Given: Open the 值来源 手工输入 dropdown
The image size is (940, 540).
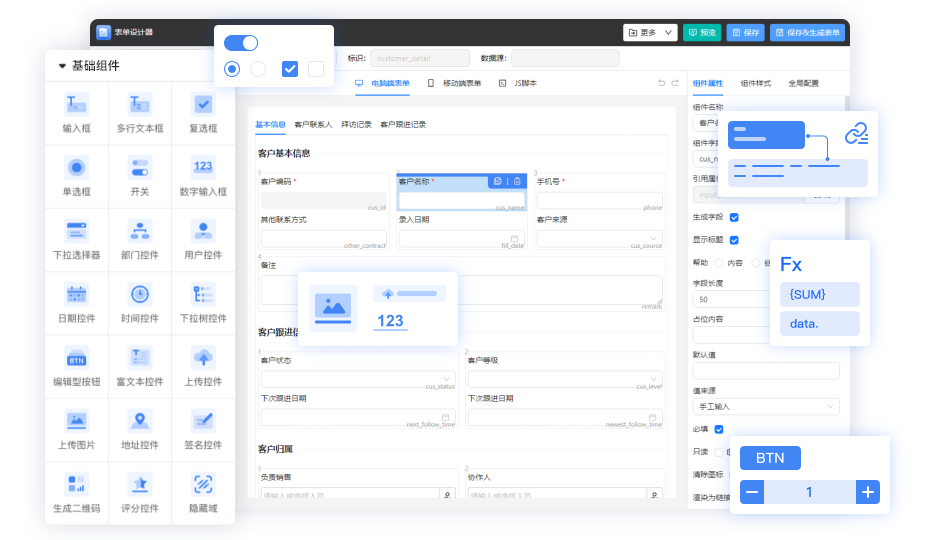Looking at the screenshot, I should point(766,406).
